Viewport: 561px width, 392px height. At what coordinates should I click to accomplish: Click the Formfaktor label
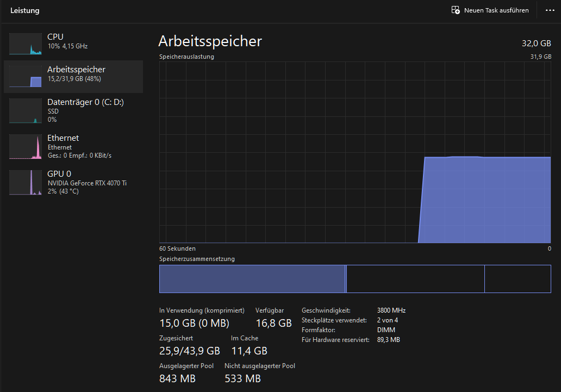tap(318, 330)
